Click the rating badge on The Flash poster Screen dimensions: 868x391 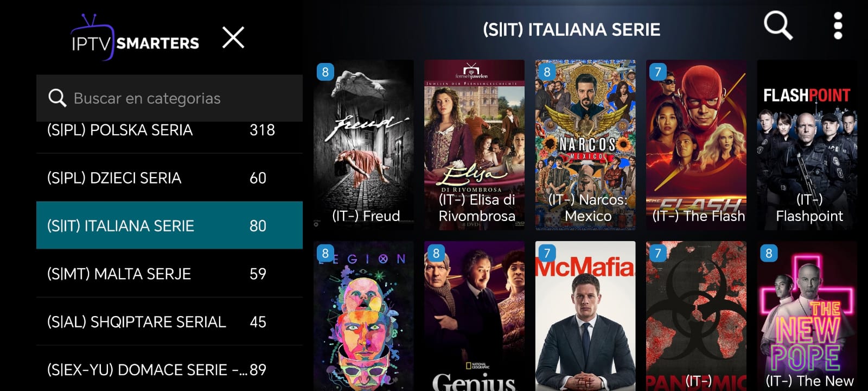658,72
